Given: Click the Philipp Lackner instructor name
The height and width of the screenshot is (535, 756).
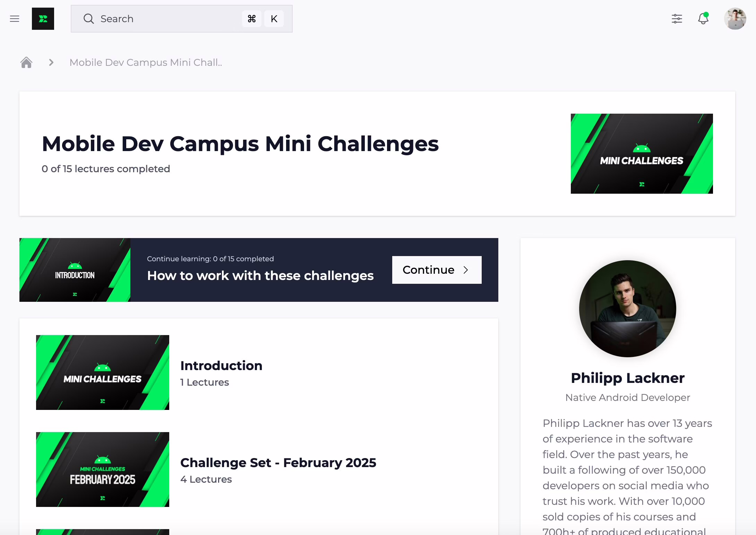Looking at the screenshot, I should pos(627,378).
